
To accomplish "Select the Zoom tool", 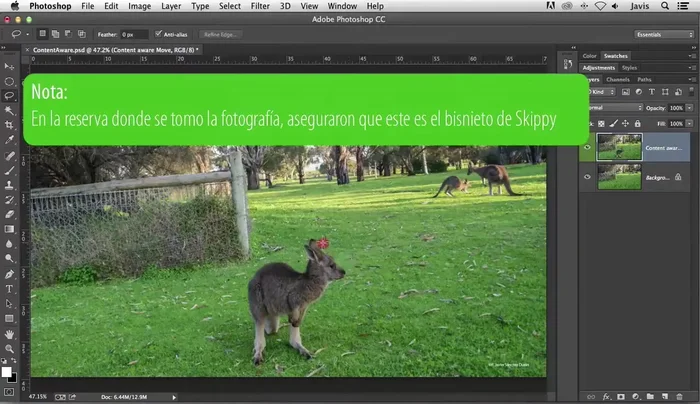I will point(9,348).
